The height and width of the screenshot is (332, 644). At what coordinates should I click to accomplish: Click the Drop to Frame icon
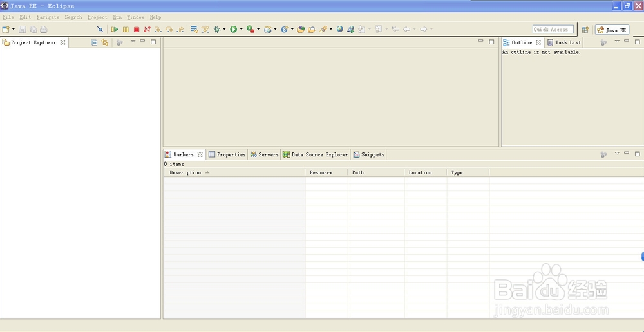point(194,29)
